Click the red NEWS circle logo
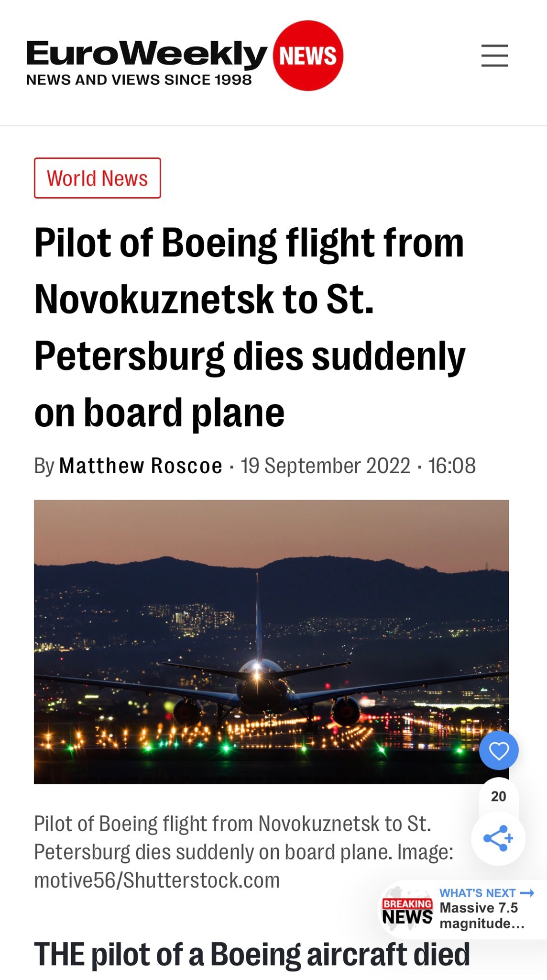 308,56
